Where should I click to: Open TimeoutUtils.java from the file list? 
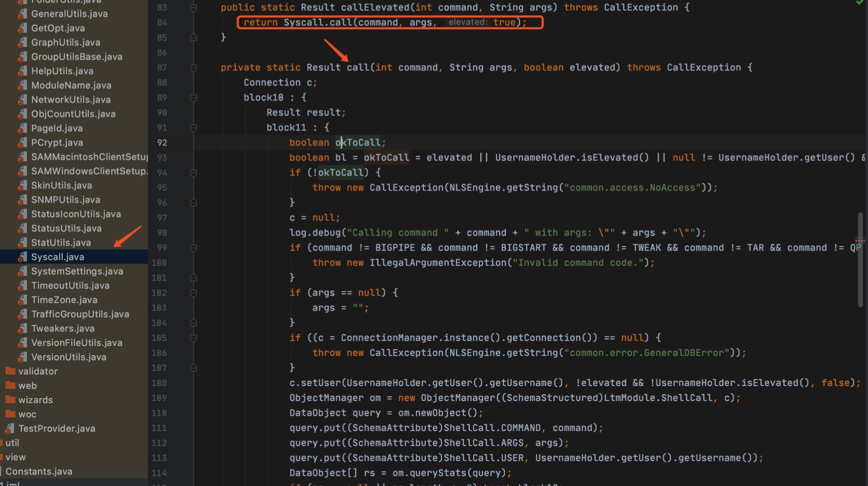pyautogui.click(x=70, y=285)
